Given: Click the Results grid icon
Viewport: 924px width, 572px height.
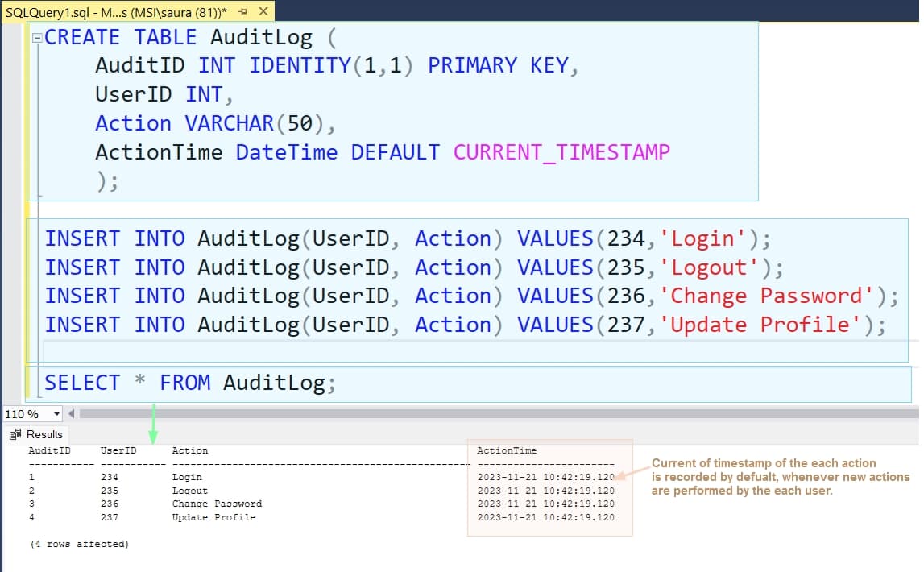Looking at the screenshot, I should tap(17, 434).
